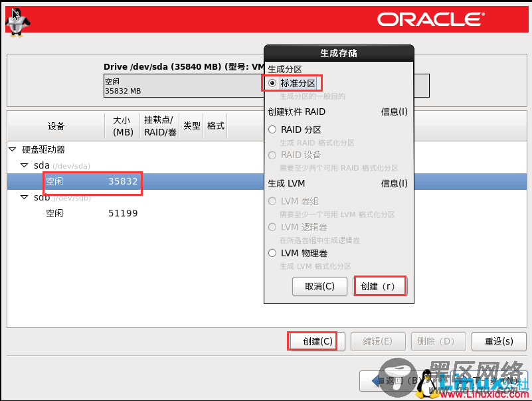This screenshot has width=532, height=401.
Task: Click the disabled 编辑(E) button
Action: point(378,341)
